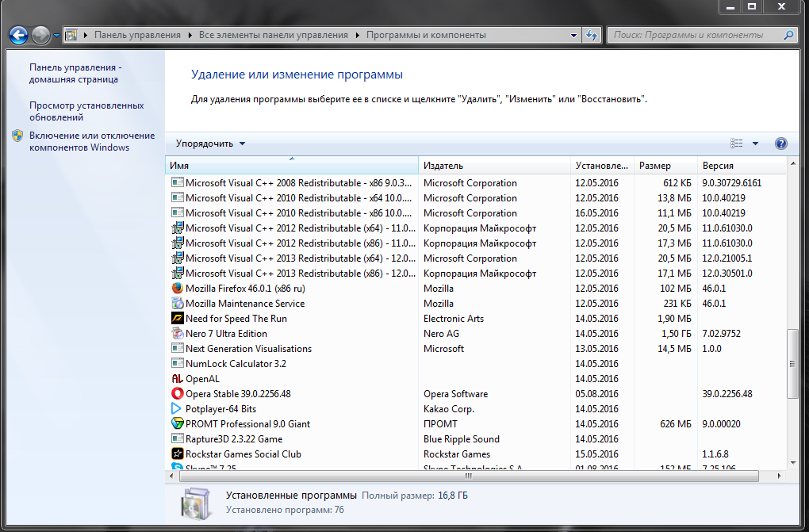809x532 pixels.
Task: Click the vertical scrollbar thumb of program list
Action: (792, 363)
